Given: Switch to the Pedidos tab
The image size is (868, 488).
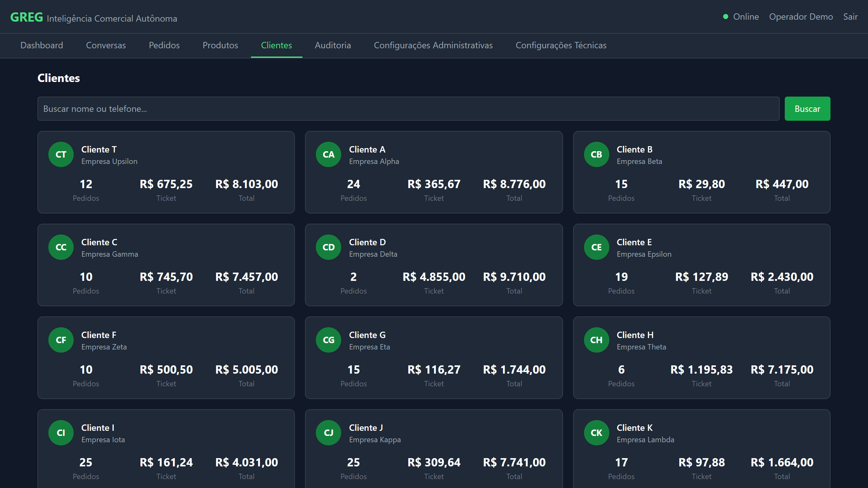Looking at the screenshot, I should pyautogui.click(x=164, y=45).
